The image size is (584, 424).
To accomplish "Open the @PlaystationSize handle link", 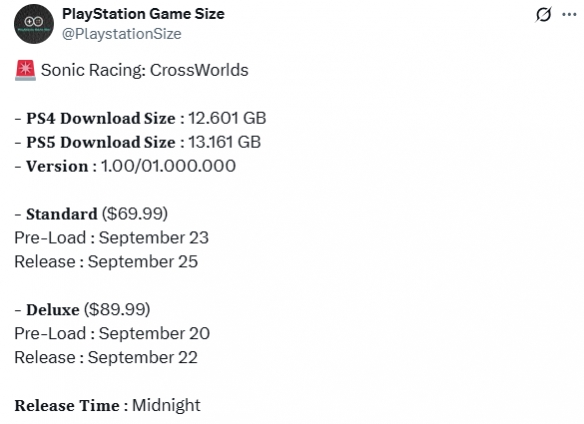I will tap(121, 34).
